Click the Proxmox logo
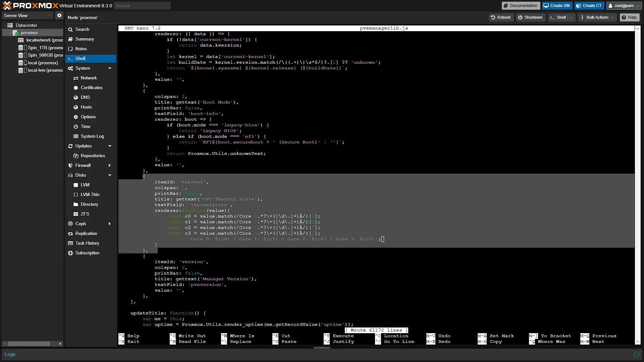 [x=30, y=6]
